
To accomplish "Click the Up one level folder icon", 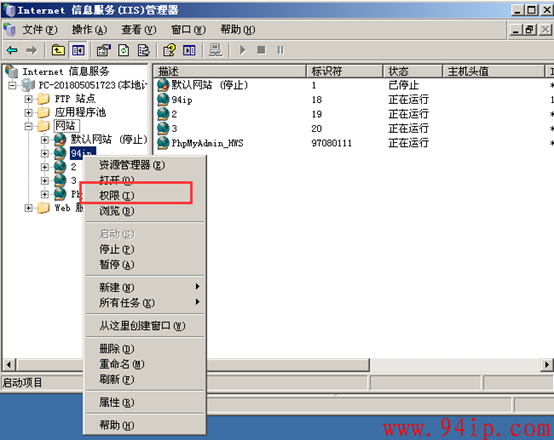I will tap(58, 50).
